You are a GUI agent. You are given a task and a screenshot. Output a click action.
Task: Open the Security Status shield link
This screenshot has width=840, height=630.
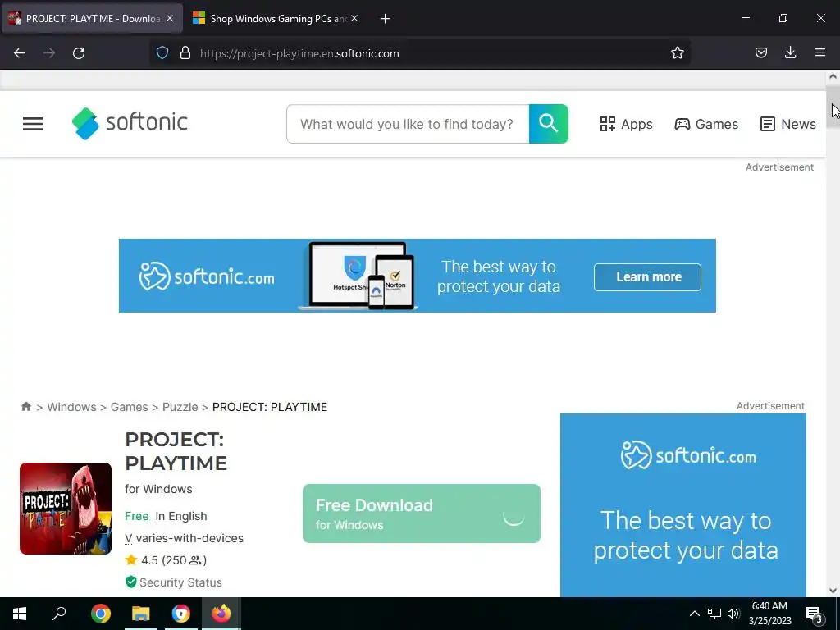click(174, 582)
